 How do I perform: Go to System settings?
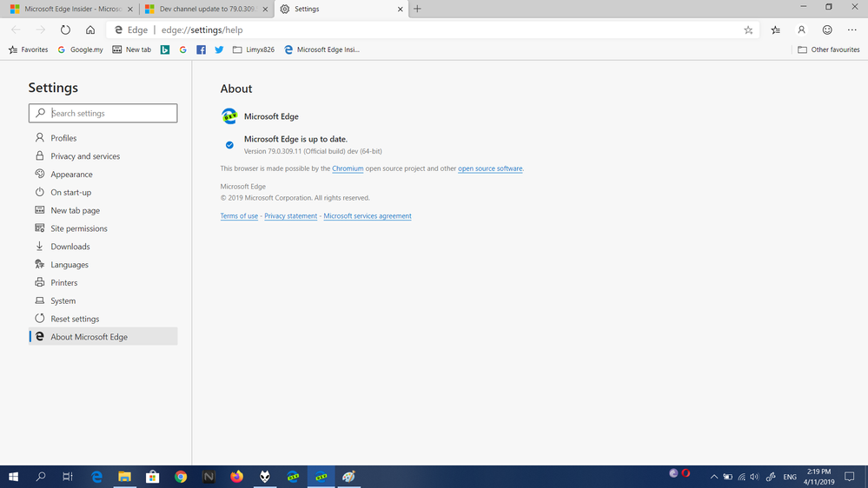[x=103, y=300]
